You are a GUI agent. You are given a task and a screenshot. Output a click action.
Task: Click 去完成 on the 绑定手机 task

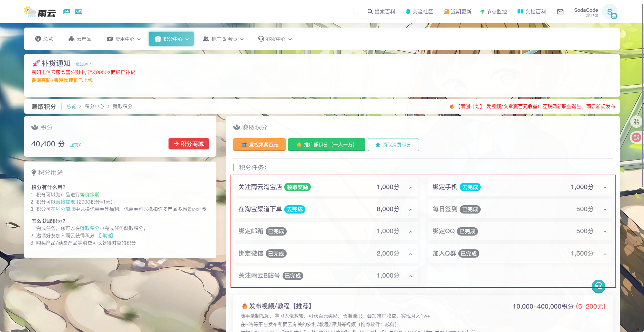click(x=470, y=187)
